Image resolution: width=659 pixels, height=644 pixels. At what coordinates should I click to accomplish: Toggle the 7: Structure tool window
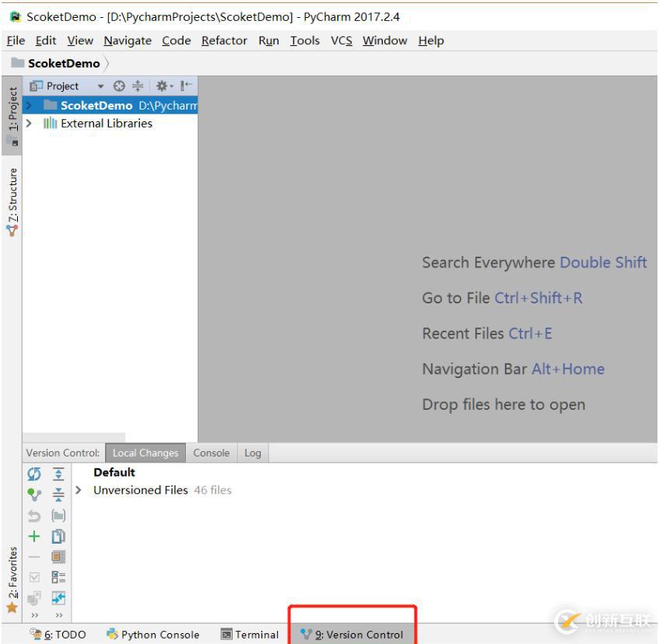click(12, 200)
